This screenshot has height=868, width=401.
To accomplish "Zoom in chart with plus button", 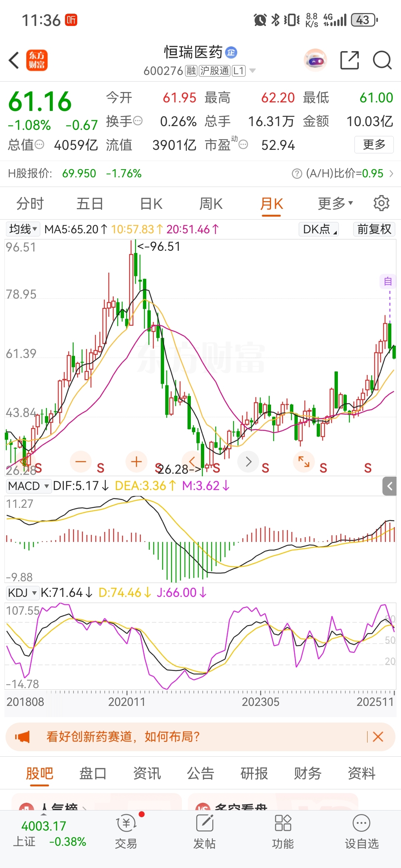I will 136,462.
